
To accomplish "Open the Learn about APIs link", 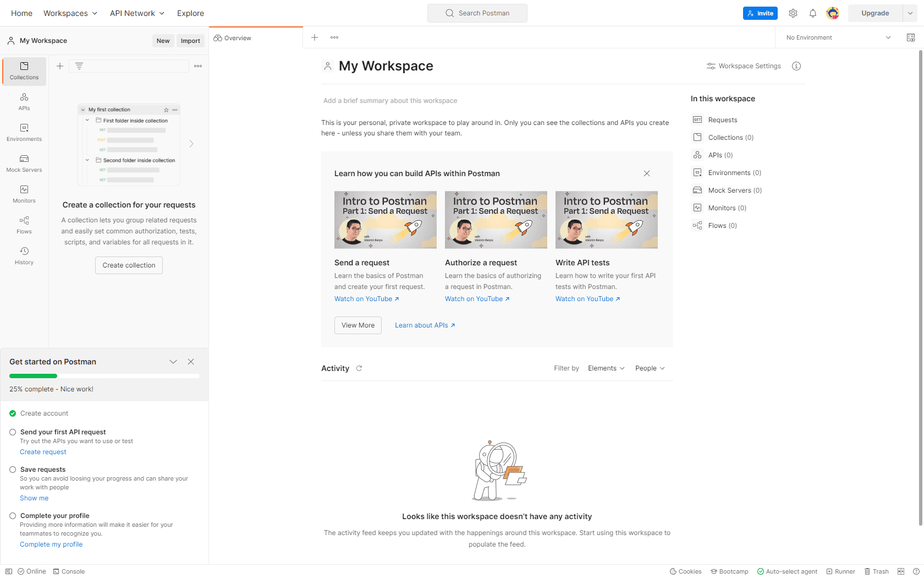I will [x=425, y=325].
